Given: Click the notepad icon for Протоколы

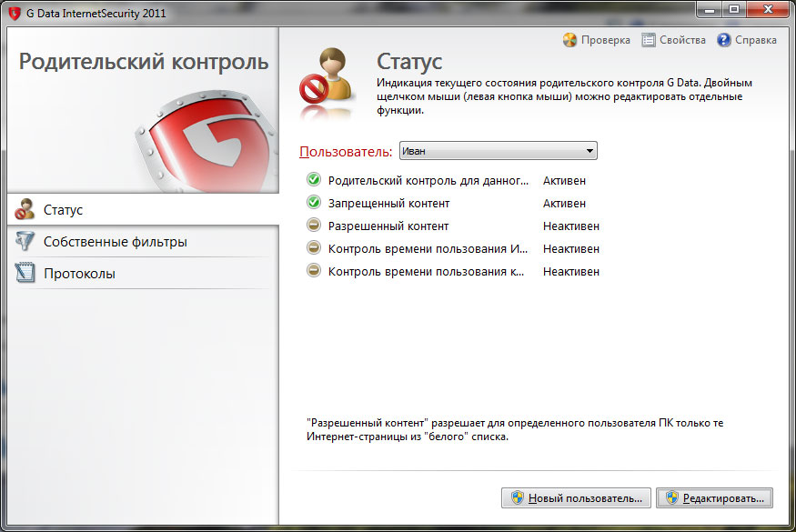Looking at the screenshot, I should coord(25,273).
